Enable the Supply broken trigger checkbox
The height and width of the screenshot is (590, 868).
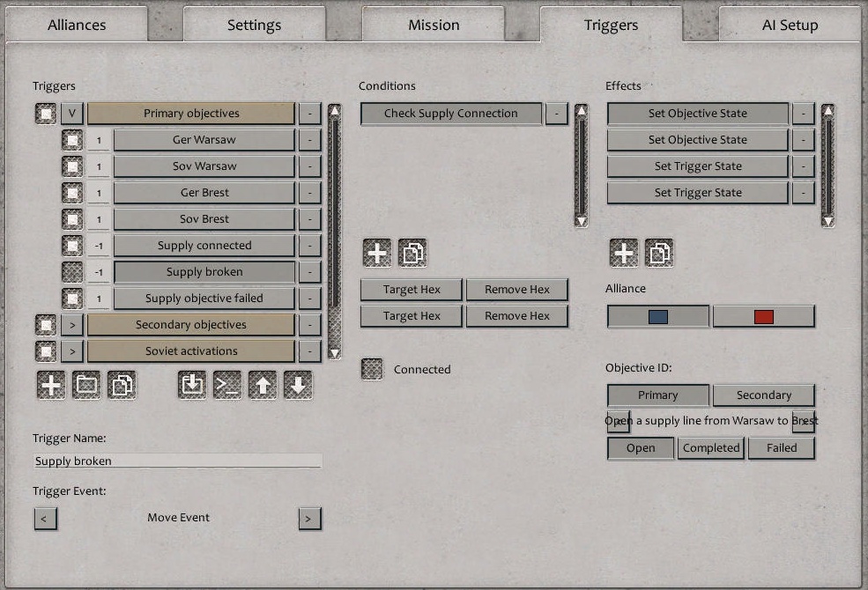(x=72, y=272)
